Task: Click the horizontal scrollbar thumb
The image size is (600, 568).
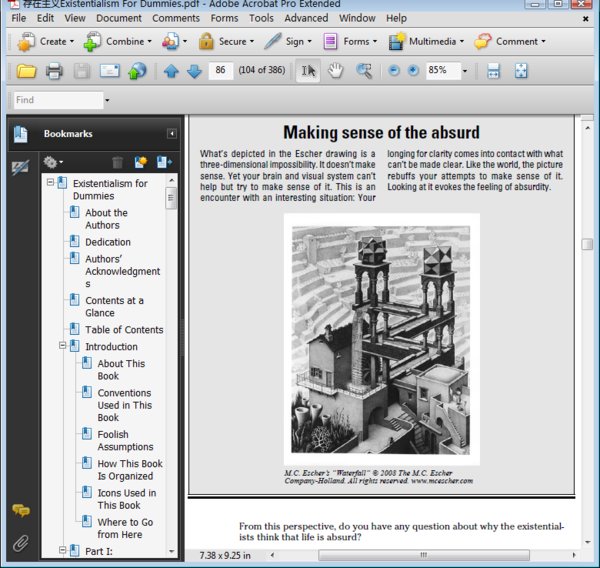Action: click(424, 555)
